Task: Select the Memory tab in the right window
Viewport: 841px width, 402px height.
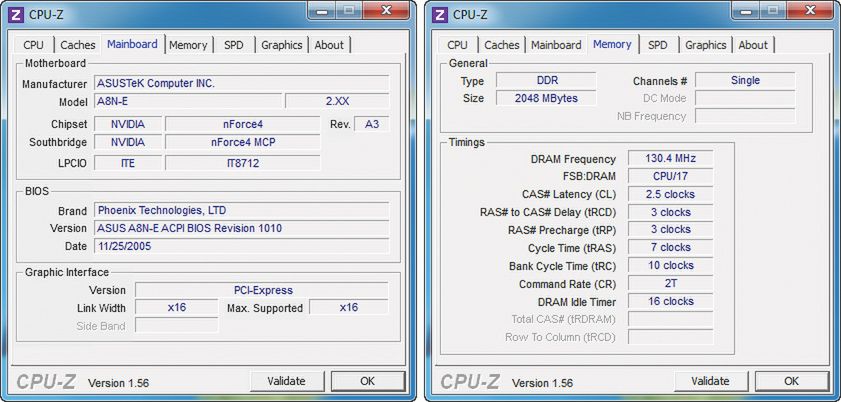Action: click(x=612, y=44)
